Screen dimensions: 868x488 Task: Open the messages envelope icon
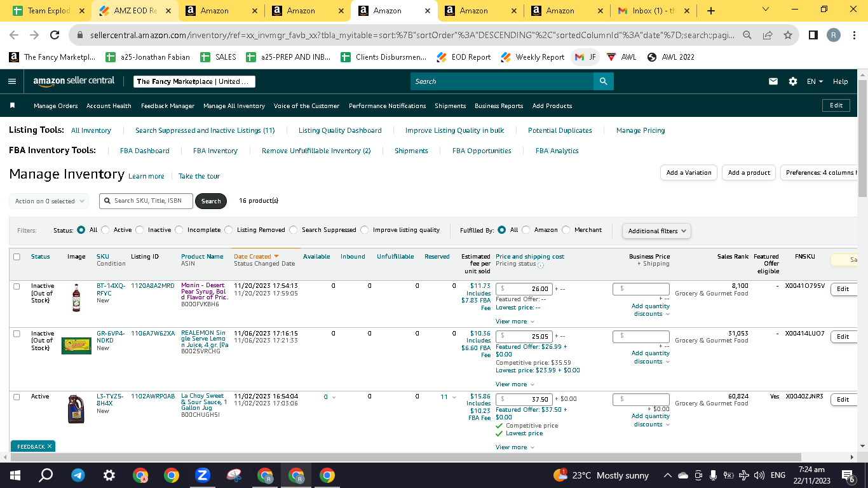click(x=773, y=81)
